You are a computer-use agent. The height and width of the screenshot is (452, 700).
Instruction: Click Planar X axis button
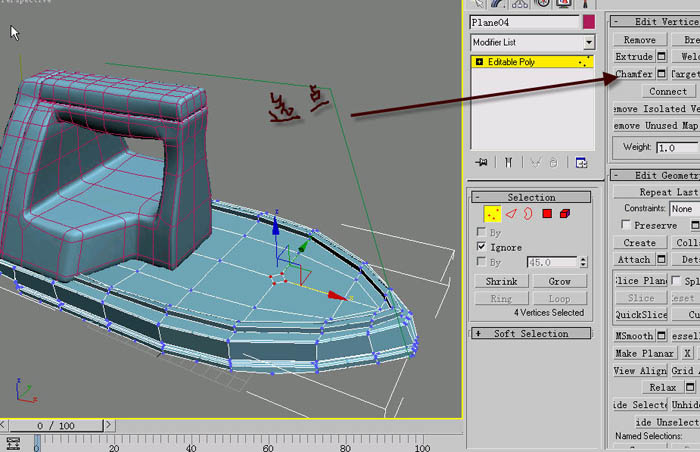687,353
